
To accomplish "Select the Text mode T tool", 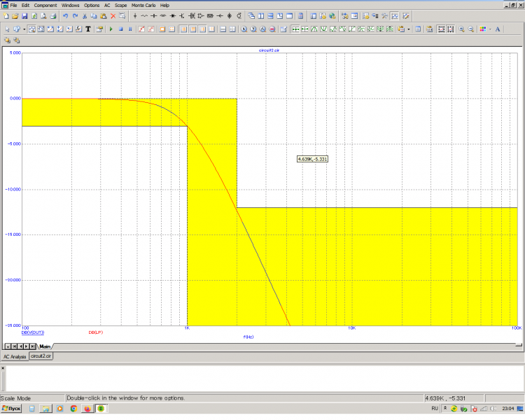I will tap(87, 29).
